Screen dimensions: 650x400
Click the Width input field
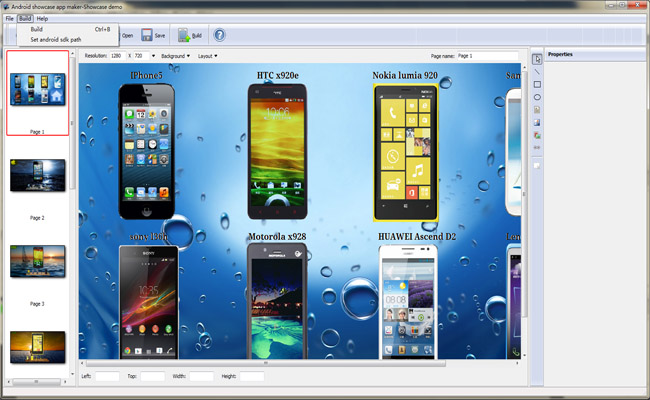[x=201, y=376]
